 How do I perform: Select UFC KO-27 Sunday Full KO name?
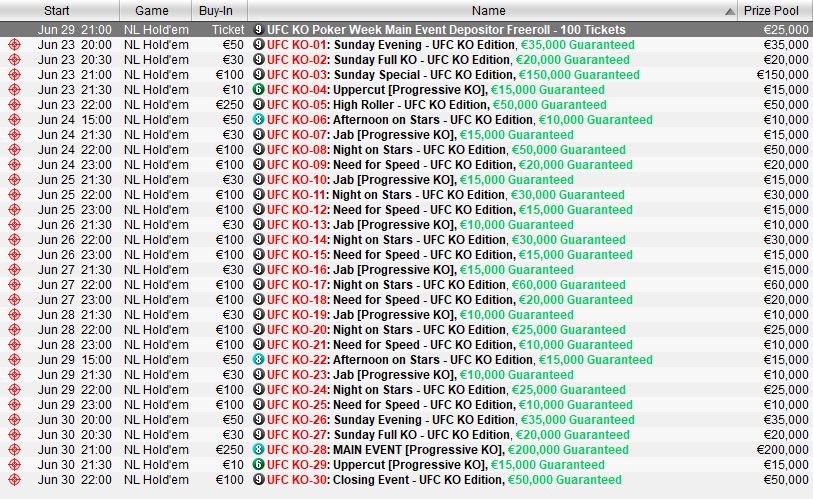tap(448, 435)
